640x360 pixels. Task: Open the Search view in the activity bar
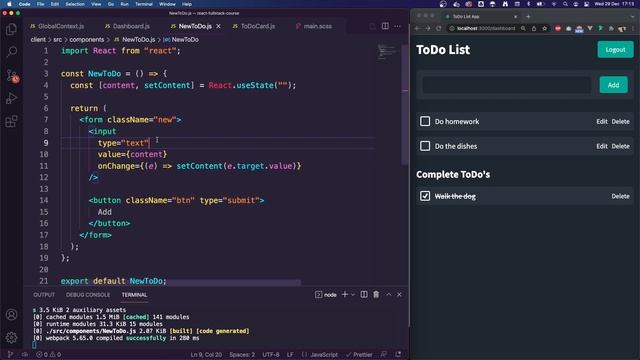click(x=11, y=51)
